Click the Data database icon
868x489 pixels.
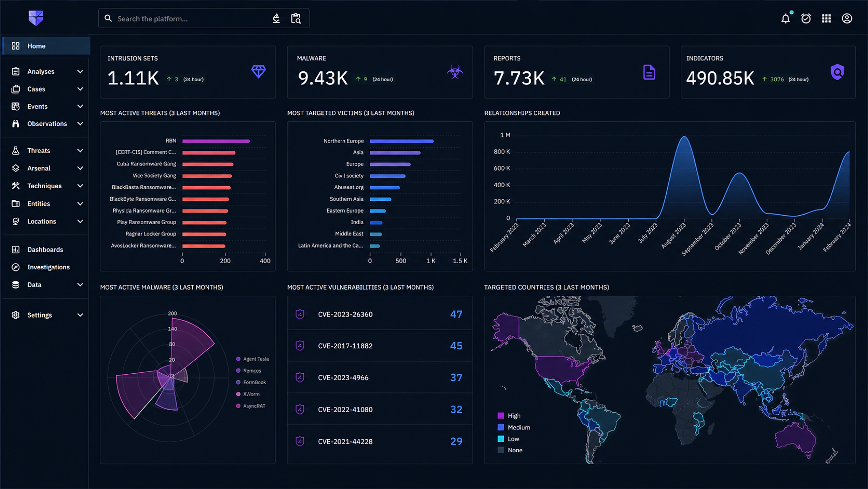16,285
